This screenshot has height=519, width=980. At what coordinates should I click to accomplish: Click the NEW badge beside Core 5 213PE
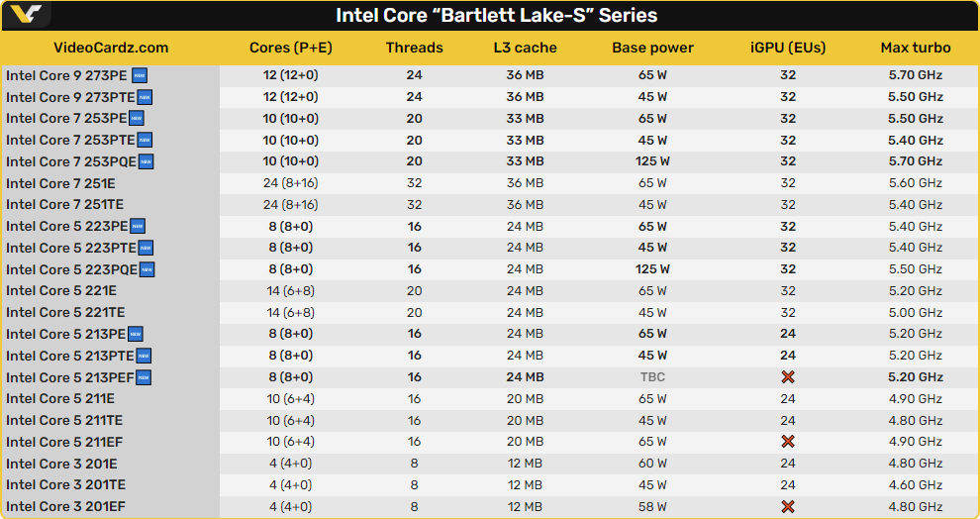click(x=136, y=334)
